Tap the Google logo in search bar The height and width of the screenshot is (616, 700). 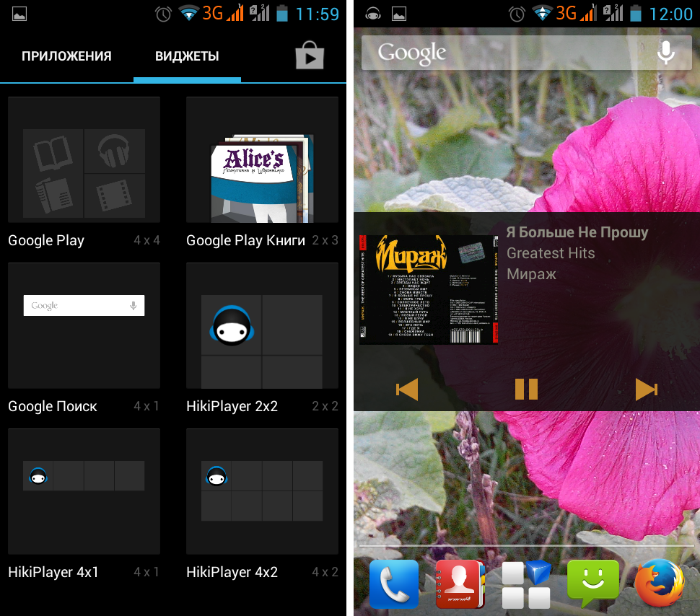(412, 53)
